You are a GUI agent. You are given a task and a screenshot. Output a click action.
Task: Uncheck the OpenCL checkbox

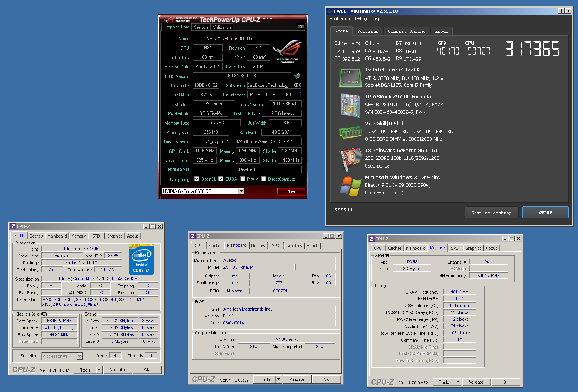tap(197, 179)
